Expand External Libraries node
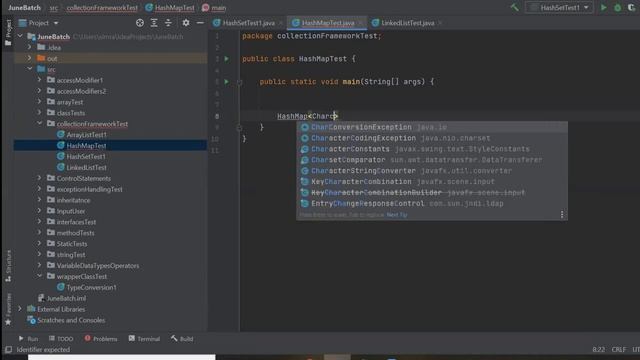Screen dimensions: 640x360 point(20,309)
